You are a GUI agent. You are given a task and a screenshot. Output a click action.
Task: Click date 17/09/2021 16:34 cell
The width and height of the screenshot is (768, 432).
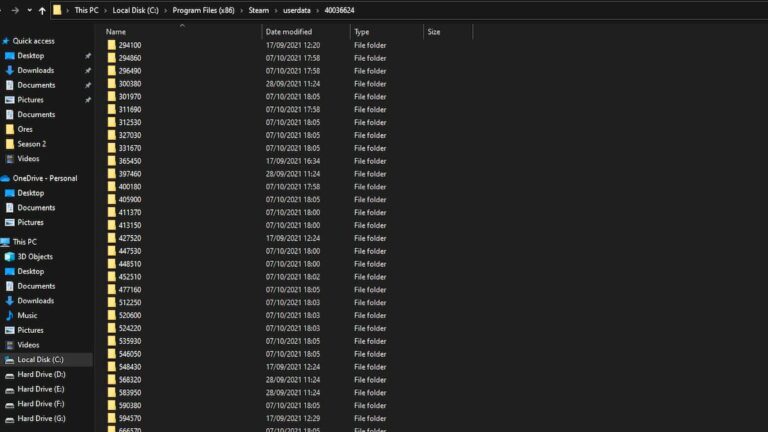coord(293,161)
